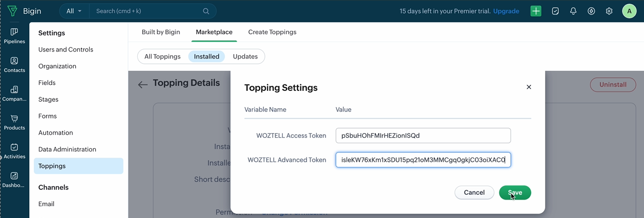Click the back arrow beside Topping Details

(x=143, y=84)
